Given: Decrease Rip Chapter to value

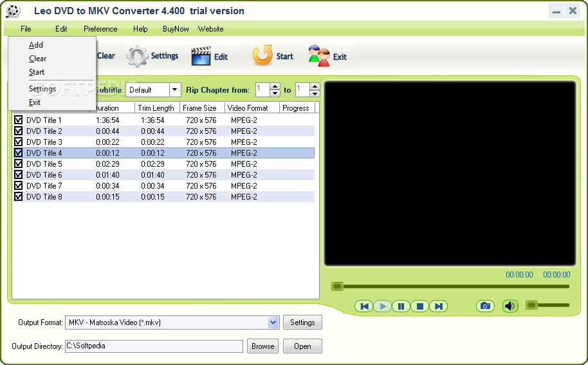Looking at the screenshot, I should click(x=315, y=93).
